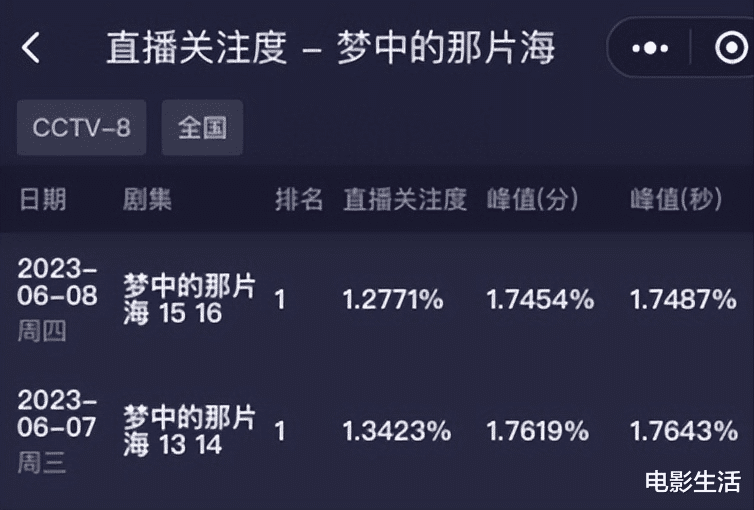Image resolution: width=754 pixels, height=510 pixels.
Task: Select the 2023-06-07 date cell
Action: [58, 414]
